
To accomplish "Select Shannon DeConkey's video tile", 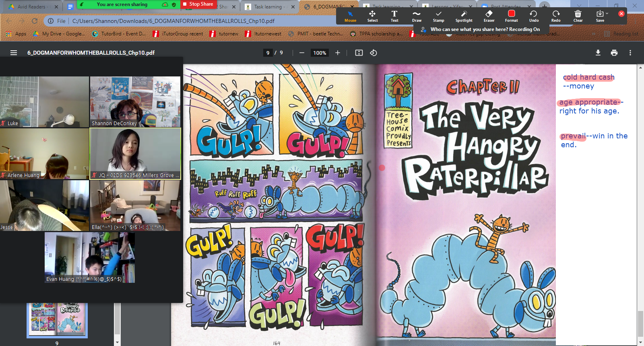I will (x=135, y=102).
